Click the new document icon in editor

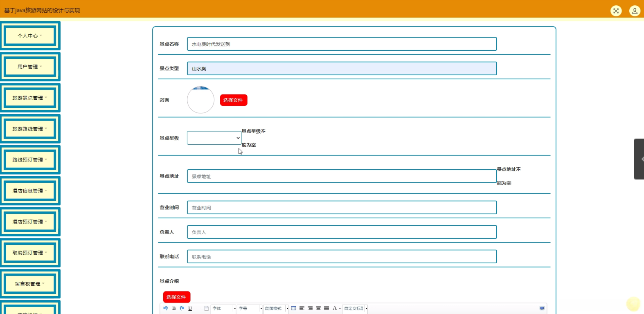point(207,308)
